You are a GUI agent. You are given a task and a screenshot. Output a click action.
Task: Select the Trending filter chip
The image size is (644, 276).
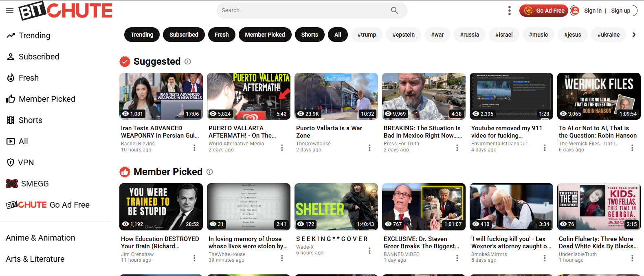(142, 35)
